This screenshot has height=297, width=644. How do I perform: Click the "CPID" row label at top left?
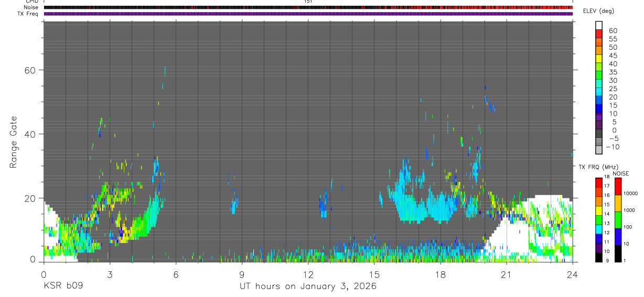[x=31, y=2]
